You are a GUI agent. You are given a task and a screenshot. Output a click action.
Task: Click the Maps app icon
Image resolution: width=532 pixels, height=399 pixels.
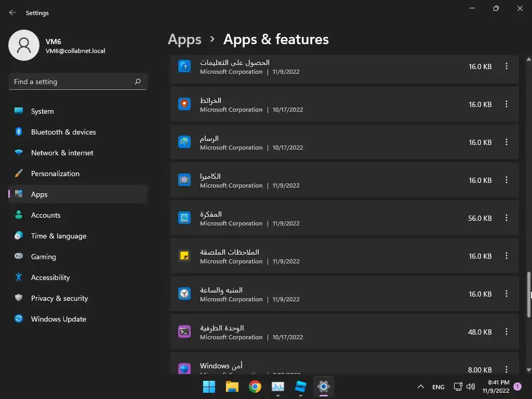184,104
